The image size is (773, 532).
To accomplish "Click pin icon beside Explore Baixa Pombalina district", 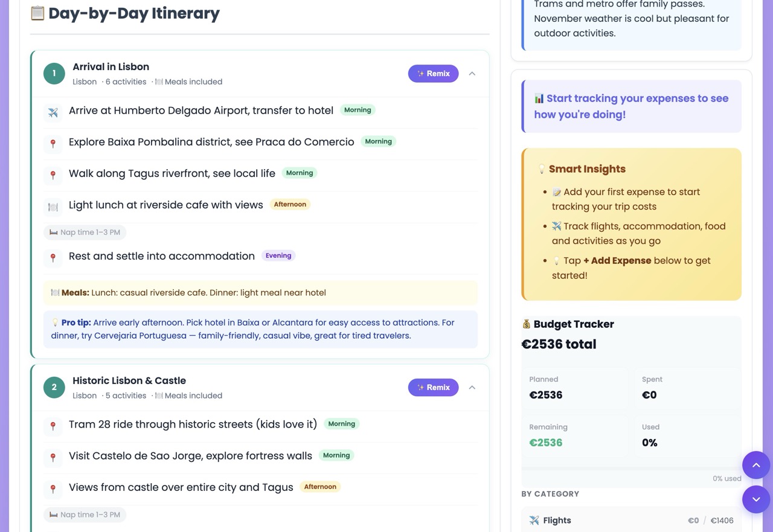I will (53, 144).
